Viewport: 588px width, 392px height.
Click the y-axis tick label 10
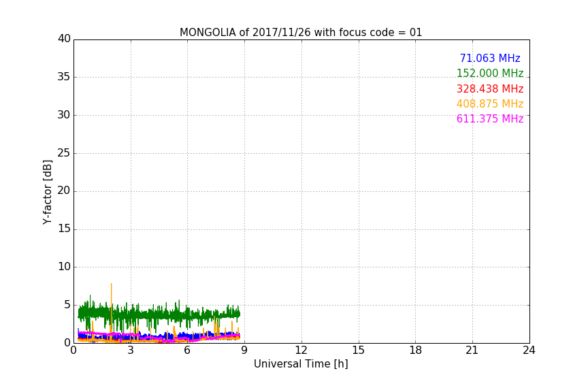(x=64, y=267)
